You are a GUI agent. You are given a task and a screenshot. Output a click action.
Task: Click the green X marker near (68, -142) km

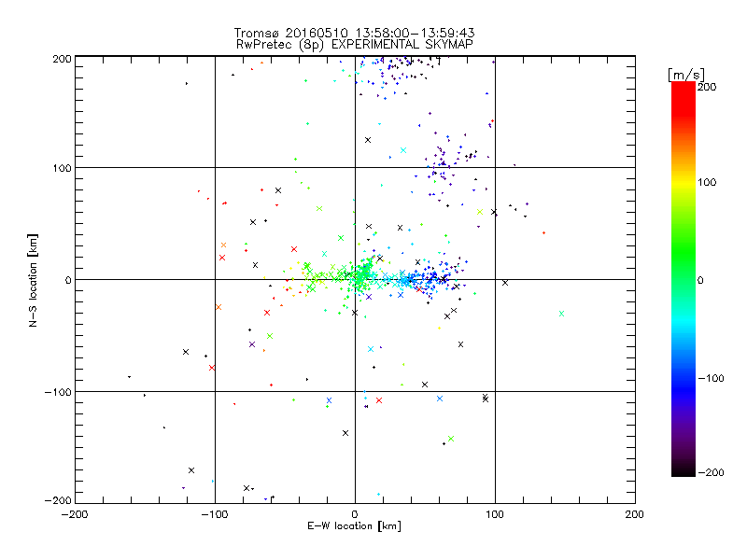click(x=451, y=439)
